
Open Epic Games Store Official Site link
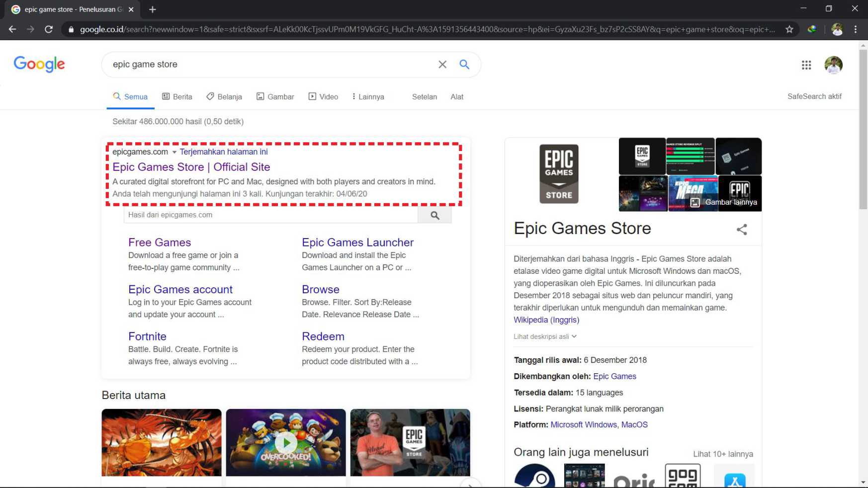tap(191, 167)
